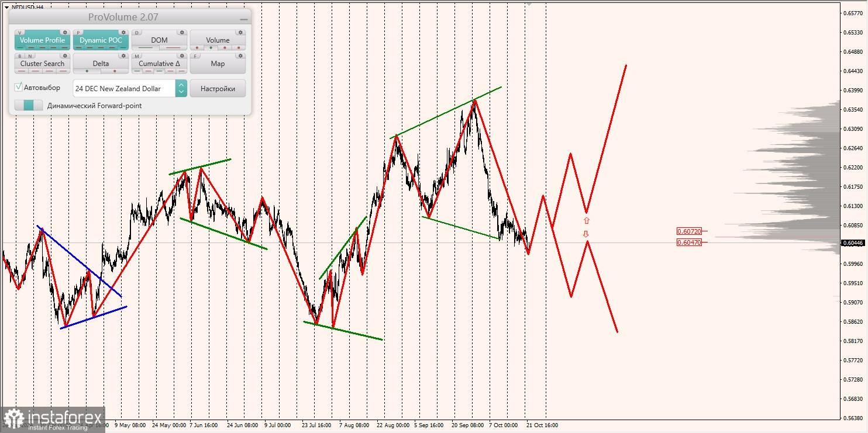Click the 0.60720 price level label
868x433 pixels.
(x=689, y=231)
